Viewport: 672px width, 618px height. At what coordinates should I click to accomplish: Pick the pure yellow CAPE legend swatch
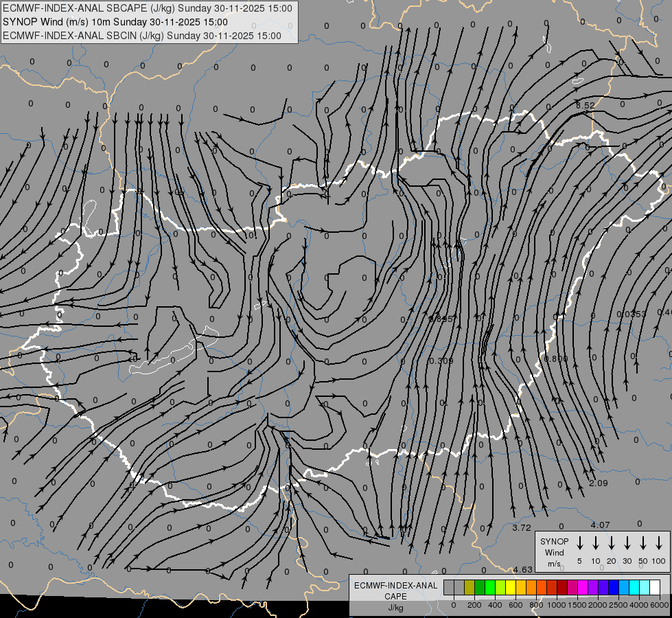(511, 587)
